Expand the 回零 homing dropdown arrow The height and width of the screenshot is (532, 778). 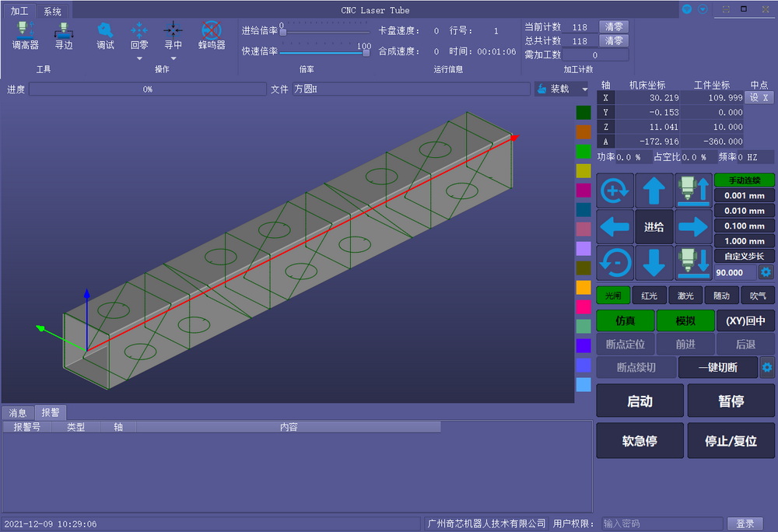pyautogui.click(x=139, y=58)
